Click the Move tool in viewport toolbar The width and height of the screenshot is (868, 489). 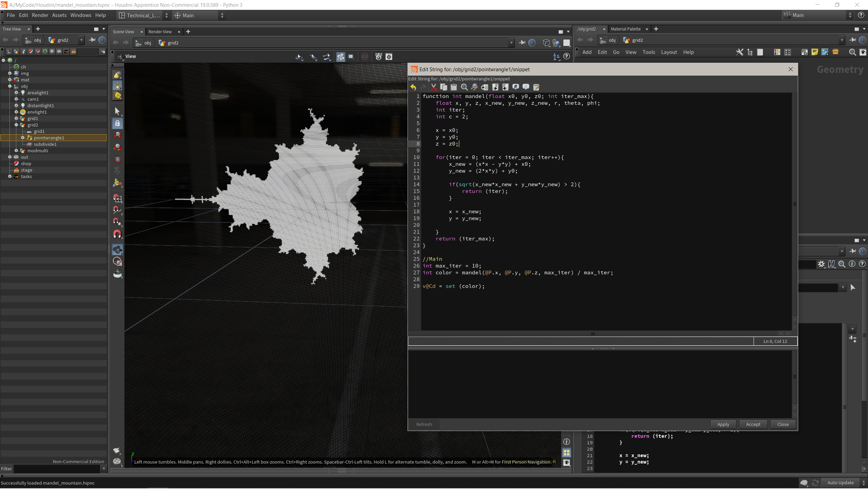coord(117,135)
